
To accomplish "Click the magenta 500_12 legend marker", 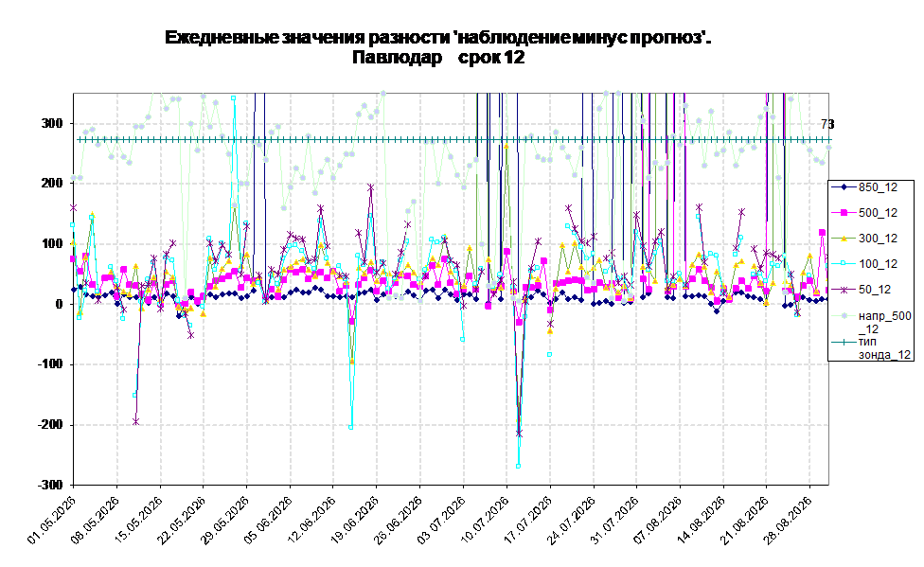I will pos(844,213).
